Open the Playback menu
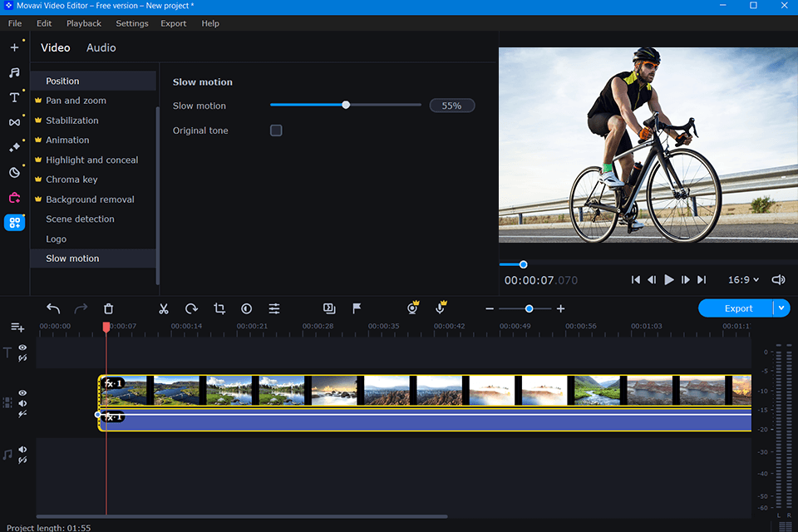Image resolution: width=798 pixels, height=532 pixels. tap(84, 23)
